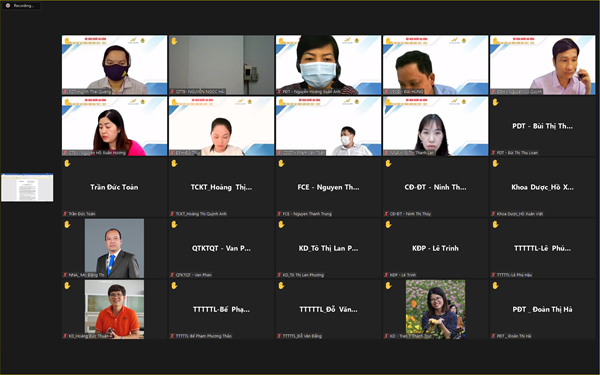Open the shared document thumbnail on left
Image resolution: width=600 pixels, height=375 pixels.
(27, 188)
